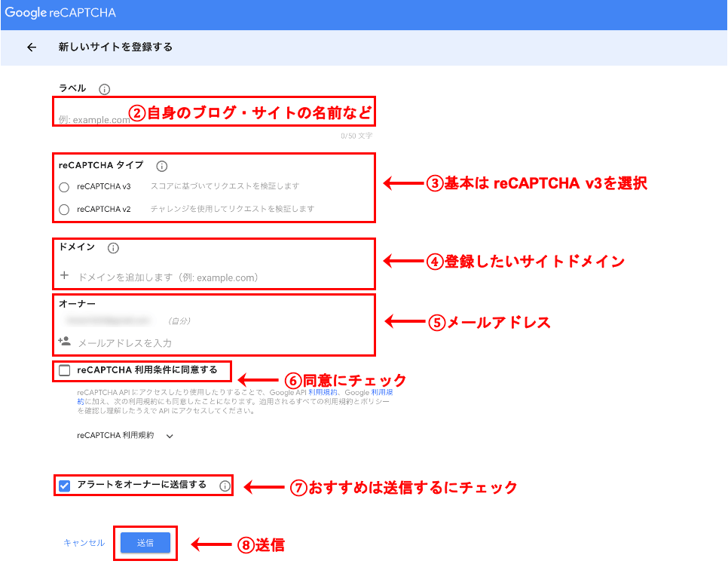Go back with the arrow icon
The height and width of the screenshot is (564, 728).
click(32, 48)
